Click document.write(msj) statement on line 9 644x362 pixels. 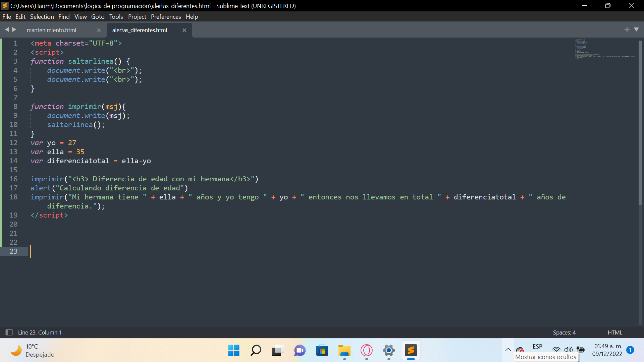tap(88, 116)
